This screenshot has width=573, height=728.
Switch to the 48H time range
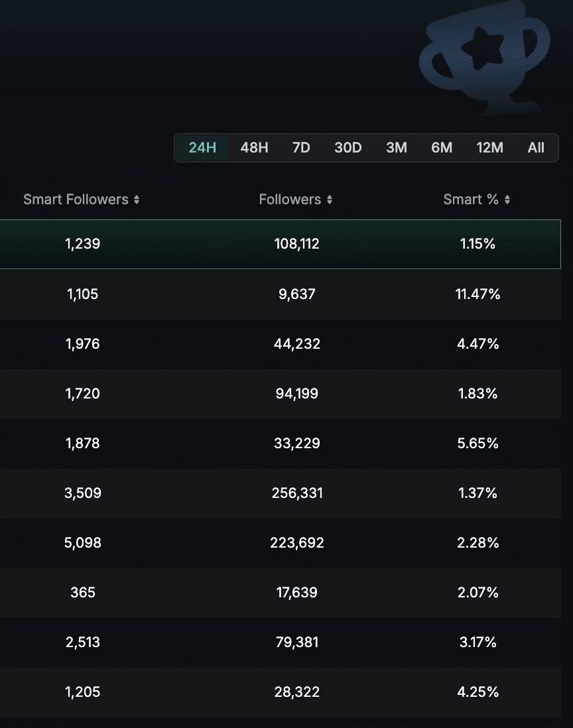click(254, 148)
